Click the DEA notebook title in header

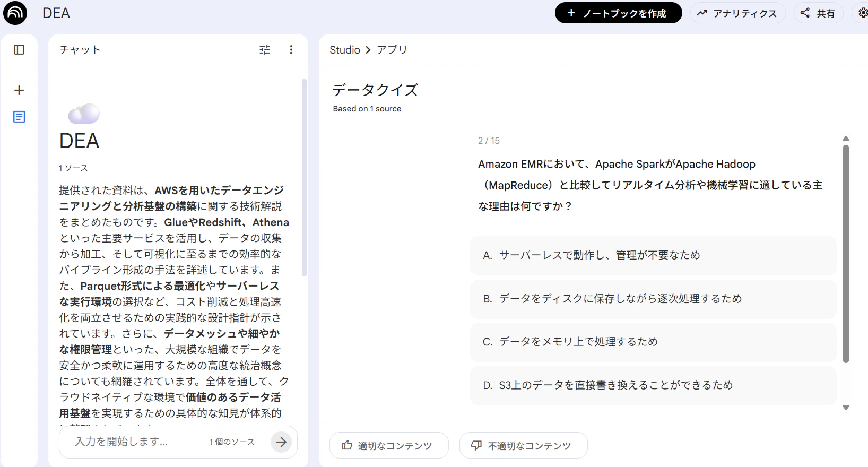(56, 13)
